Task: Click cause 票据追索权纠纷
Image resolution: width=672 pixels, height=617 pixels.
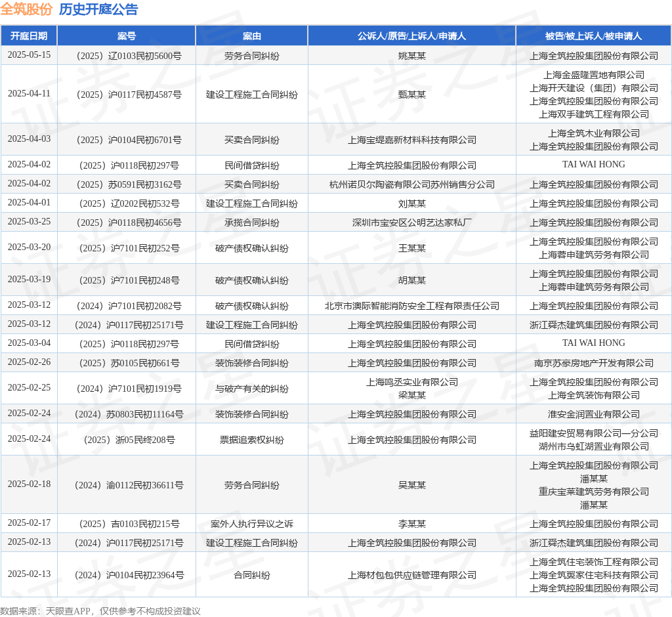Action: point(251,440)
